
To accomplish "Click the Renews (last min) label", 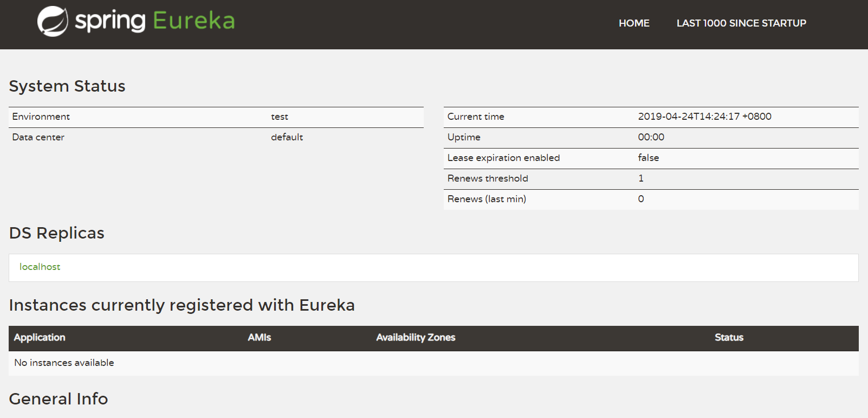I will click(487, 199).
